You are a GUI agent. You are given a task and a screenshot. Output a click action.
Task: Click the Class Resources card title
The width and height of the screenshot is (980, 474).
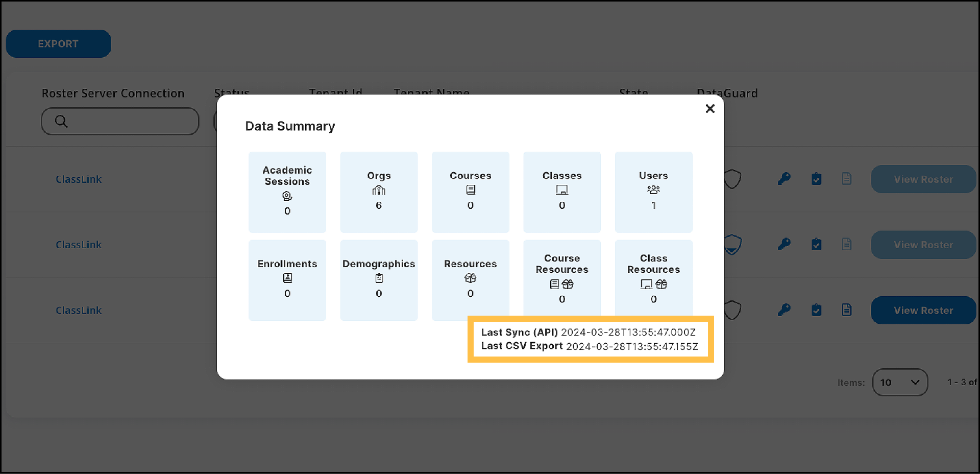[654, 264]
